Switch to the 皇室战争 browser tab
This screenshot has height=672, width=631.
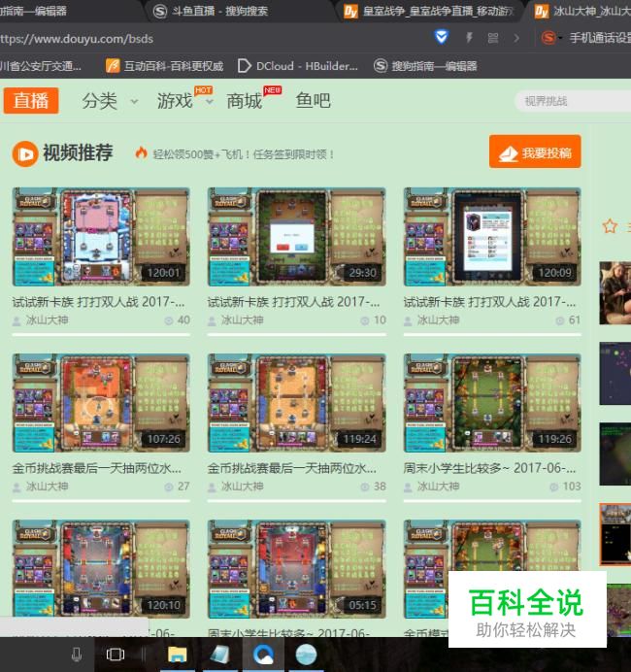[429, 11]
